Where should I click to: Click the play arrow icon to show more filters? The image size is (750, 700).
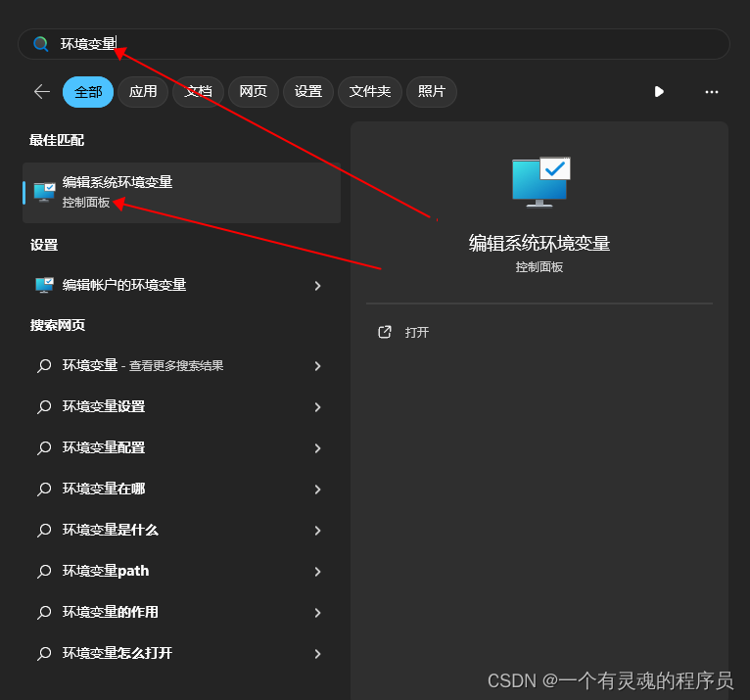(659, 92)
